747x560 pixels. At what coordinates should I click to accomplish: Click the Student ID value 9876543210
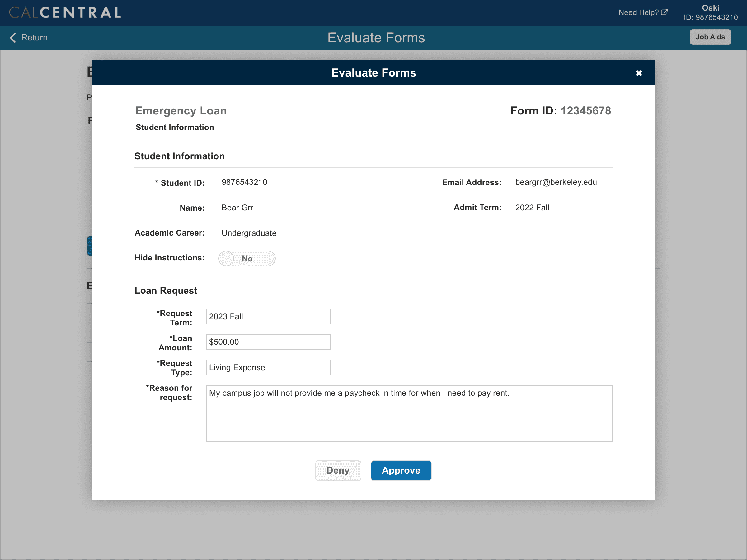(244, 182)
